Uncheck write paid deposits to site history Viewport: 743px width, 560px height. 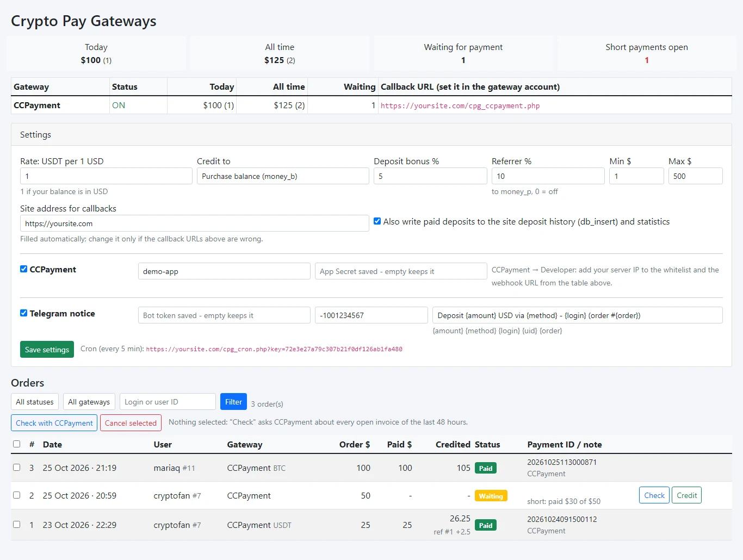pyautogui.click(x=377, y=221)
